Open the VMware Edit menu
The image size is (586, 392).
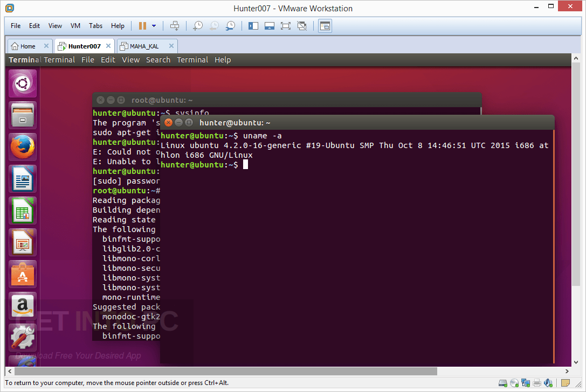tap(35, 26)
